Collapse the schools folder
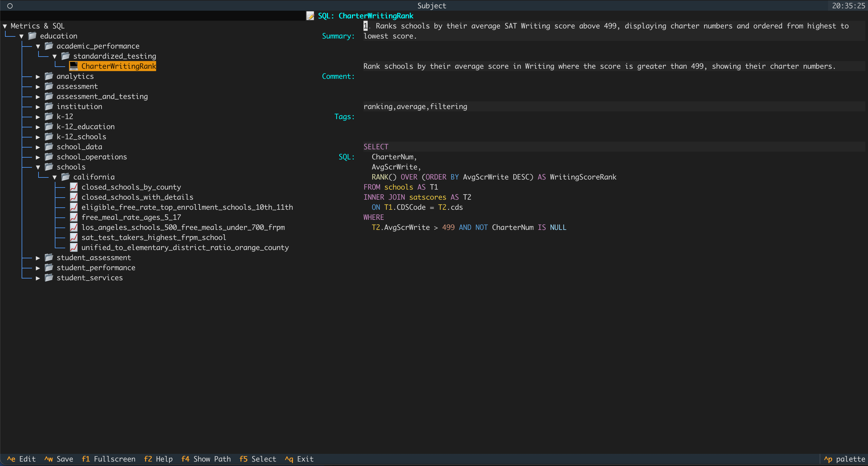868x466 pixels. tap(38, 167)
